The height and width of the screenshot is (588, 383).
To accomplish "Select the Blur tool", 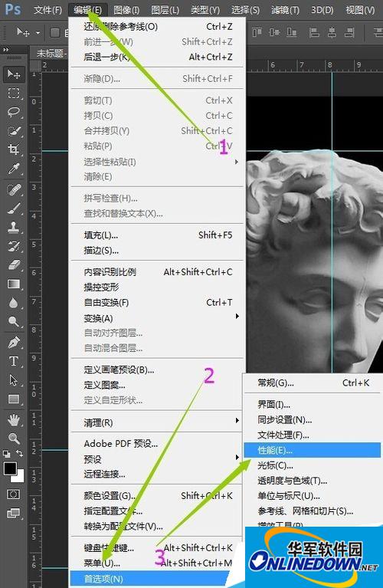I will click(x=14, y=303).
